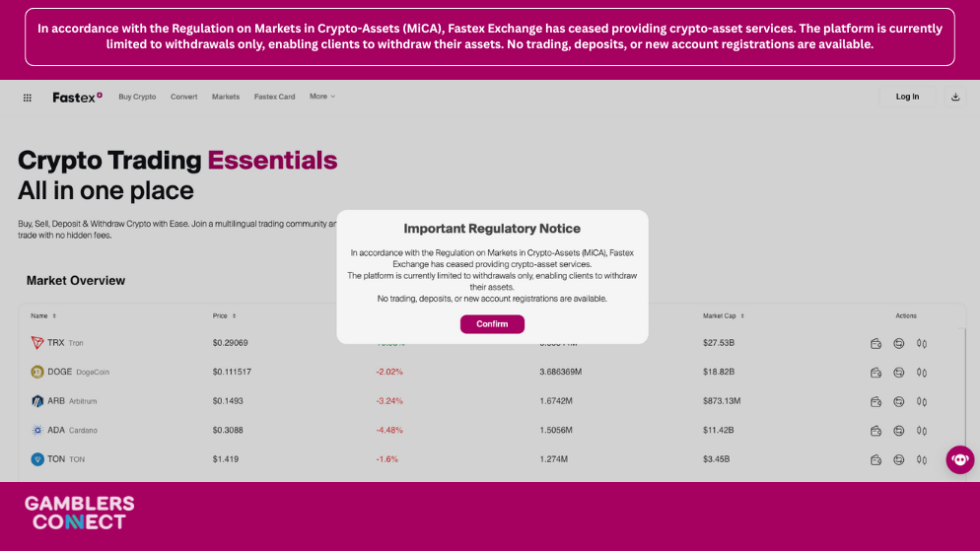Open the Markets menu item
980x551 pixels.
tap(226, 97)
